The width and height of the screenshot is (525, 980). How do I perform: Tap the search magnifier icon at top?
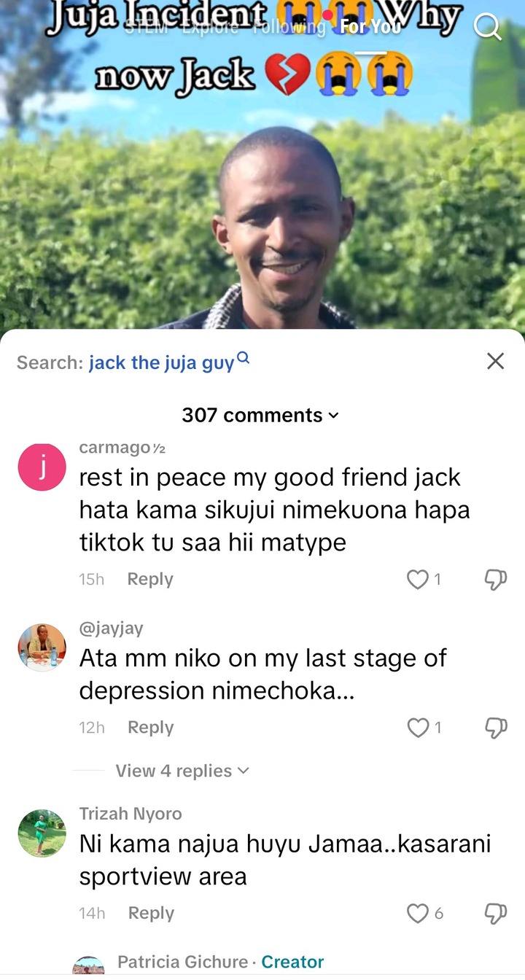point(487,27)
